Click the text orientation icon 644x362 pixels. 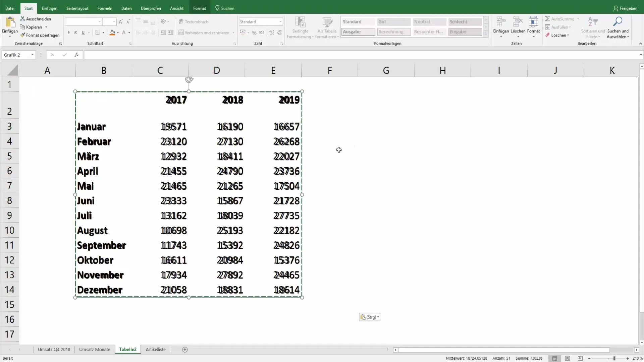click(x=164, y=21)
